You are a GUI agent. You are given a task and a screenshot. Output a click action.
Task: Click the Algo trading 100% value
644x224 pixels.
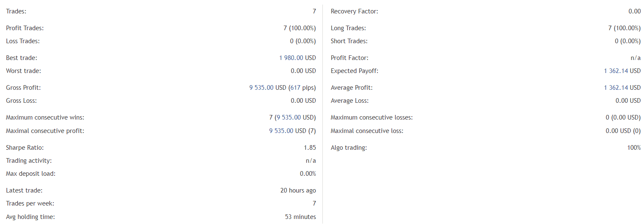634,148
